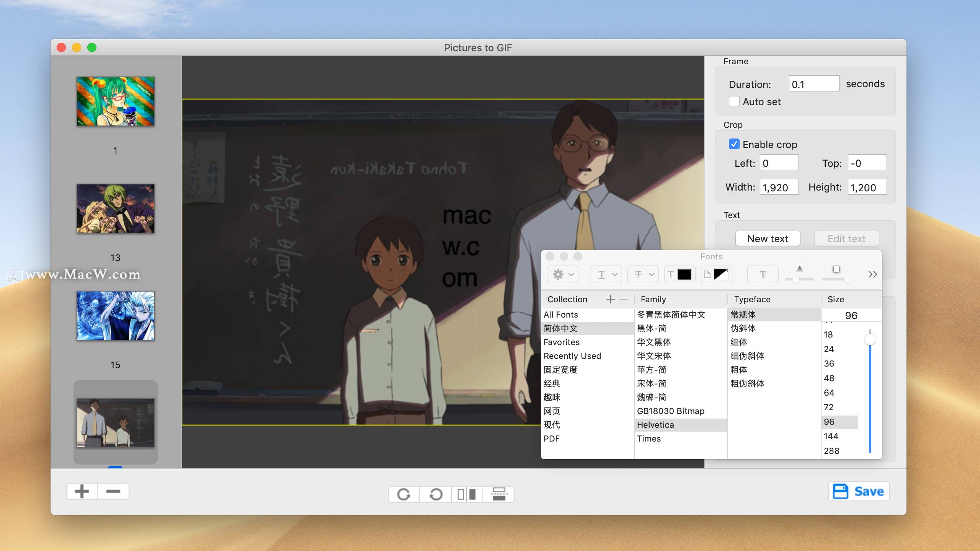Flip image horizontally

[x=467, y=494]
